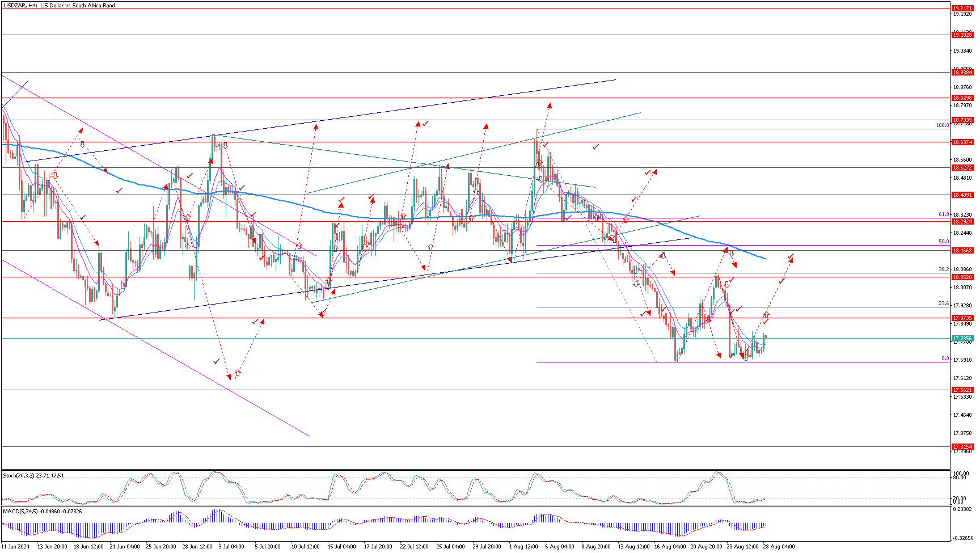
Task: Click the 28 Jun 12:00 time label
Action: (197, 547)
